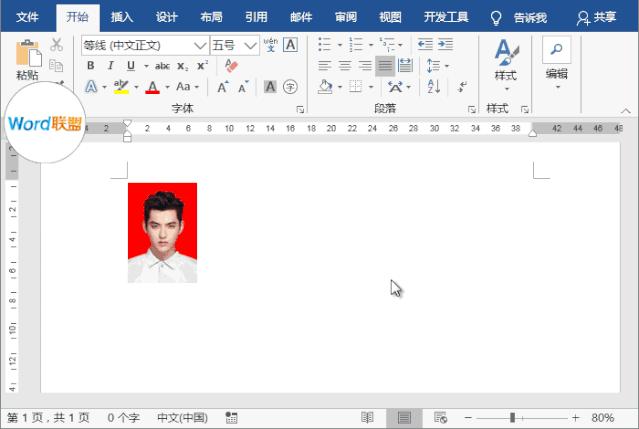Open the Styles gallery button

(507, 64)
